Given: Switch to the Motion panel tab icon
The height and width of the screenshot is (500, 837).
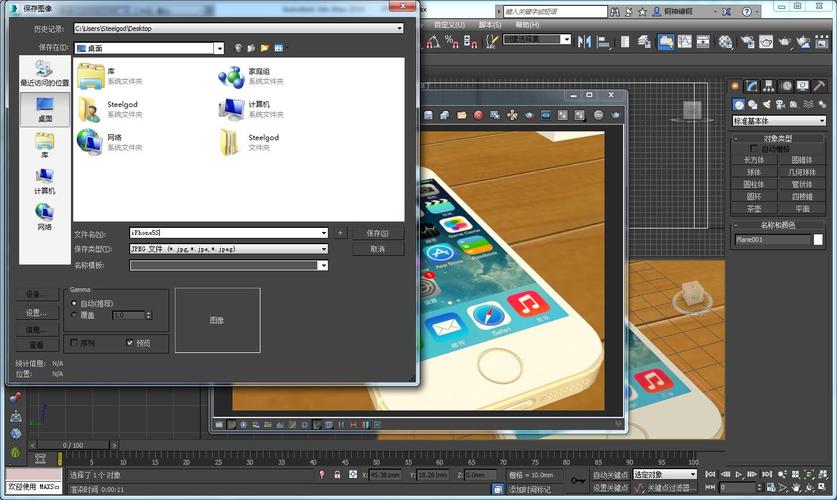Looking at the screenshot, I should [786, 86].
